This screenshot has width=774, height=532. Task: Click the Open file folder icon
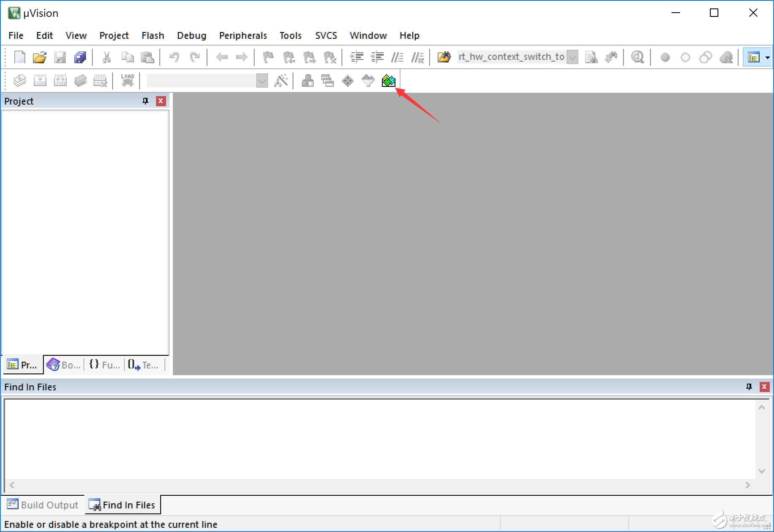pyautogui.click(x=39, y=57)
